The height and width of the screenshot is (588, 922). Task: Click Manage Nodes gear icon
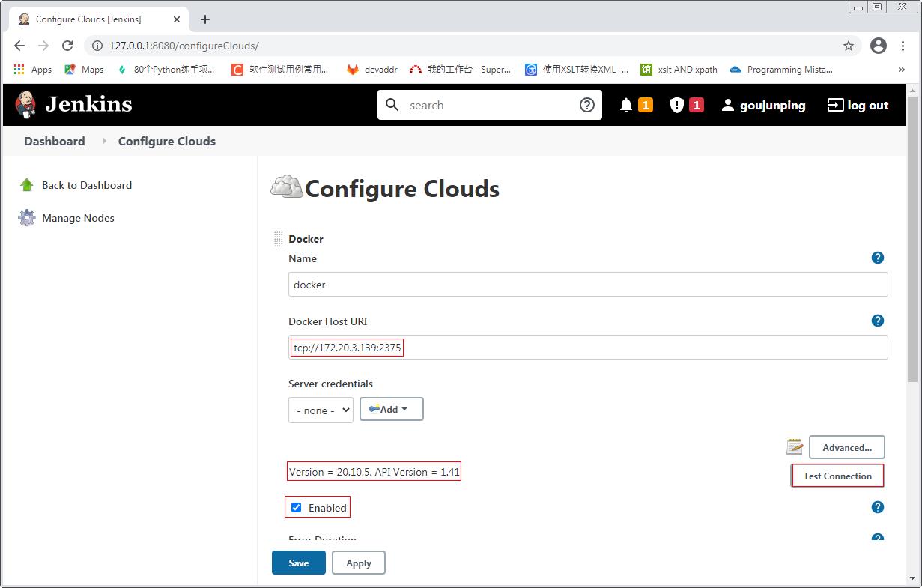27,218
